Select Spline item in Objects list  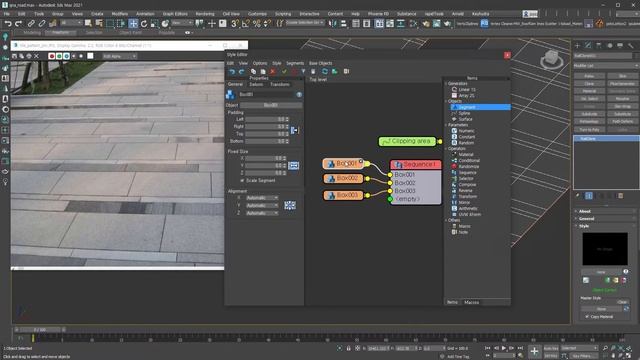coord(464,113)
